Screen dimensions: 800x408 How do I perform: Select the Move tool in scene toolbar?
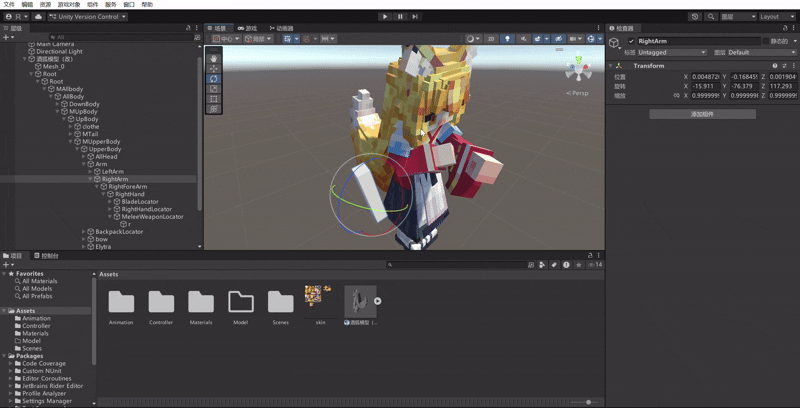coord(214,68)
